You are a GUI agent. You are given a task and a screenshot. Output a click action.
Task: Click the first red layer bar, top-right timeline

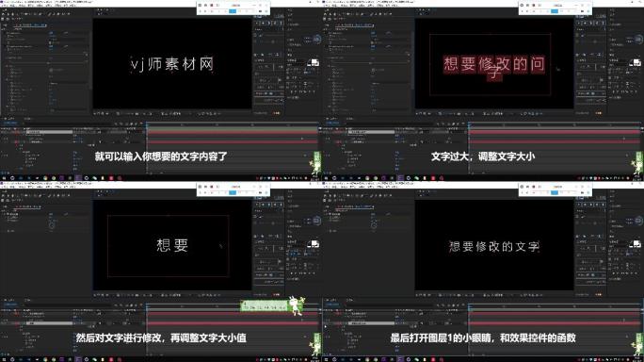(x=555, y=133)
